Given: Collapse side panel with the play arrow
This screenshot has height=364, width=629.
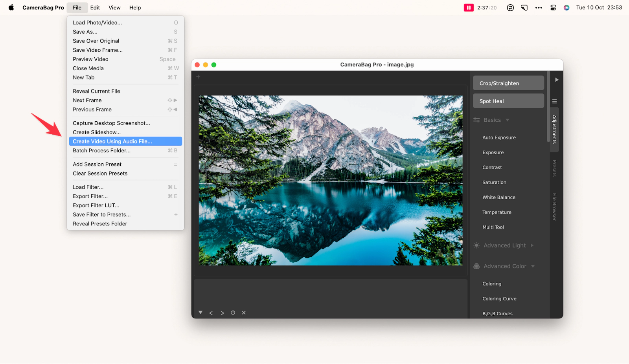Looking at the screenshot, I should coord(557,80).
